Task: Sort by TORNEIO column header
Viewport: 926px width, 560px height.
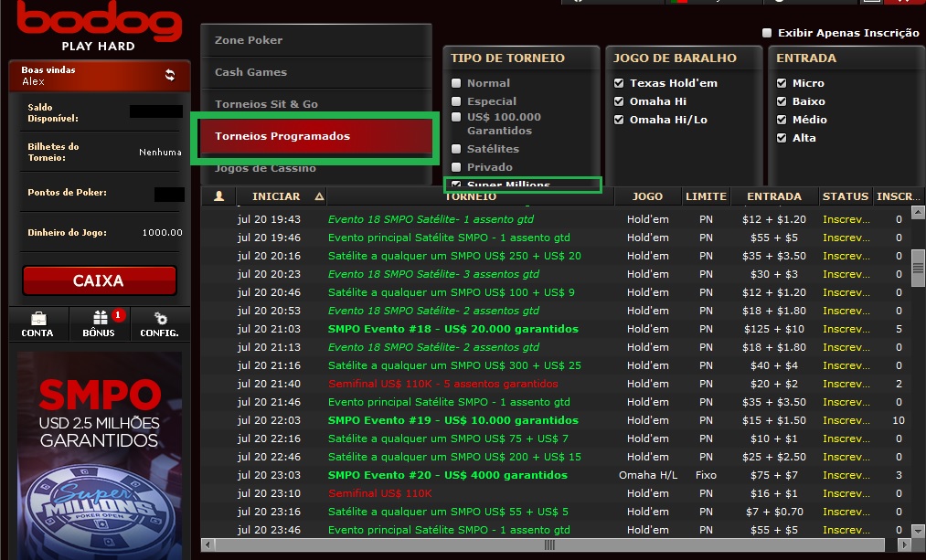Action: click(471, 195)
